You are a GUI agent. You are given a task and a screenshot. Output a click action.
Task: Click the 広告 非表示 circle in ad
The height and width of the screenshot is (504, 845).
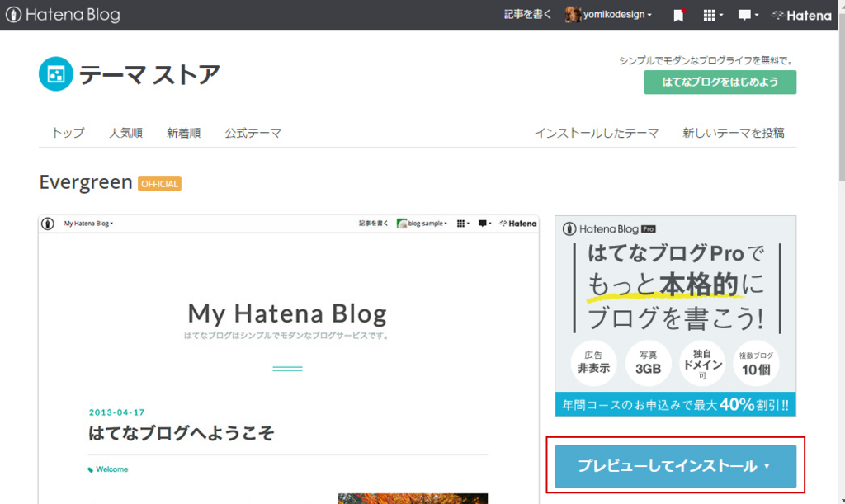pos(593,363)
